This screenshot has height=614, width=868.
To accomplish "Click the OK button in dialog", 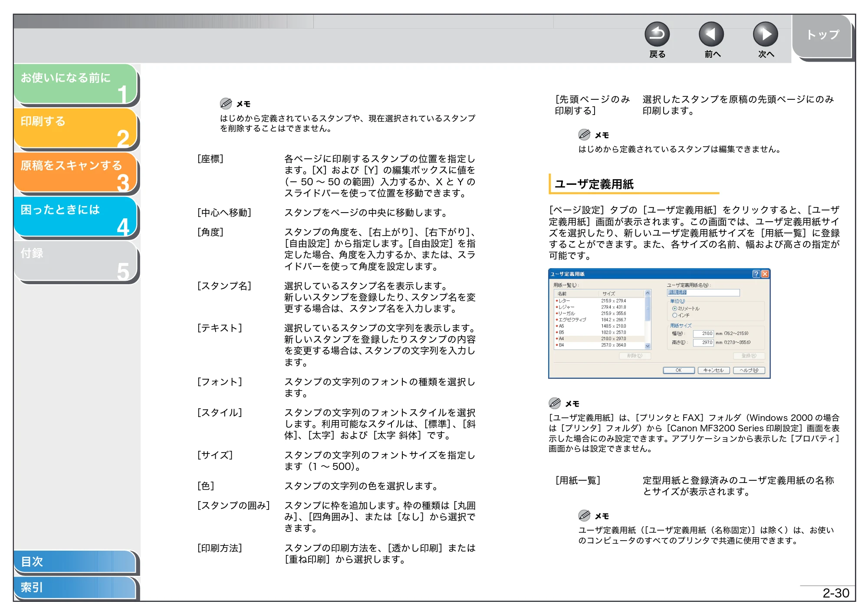I will (x=679, y=370).
